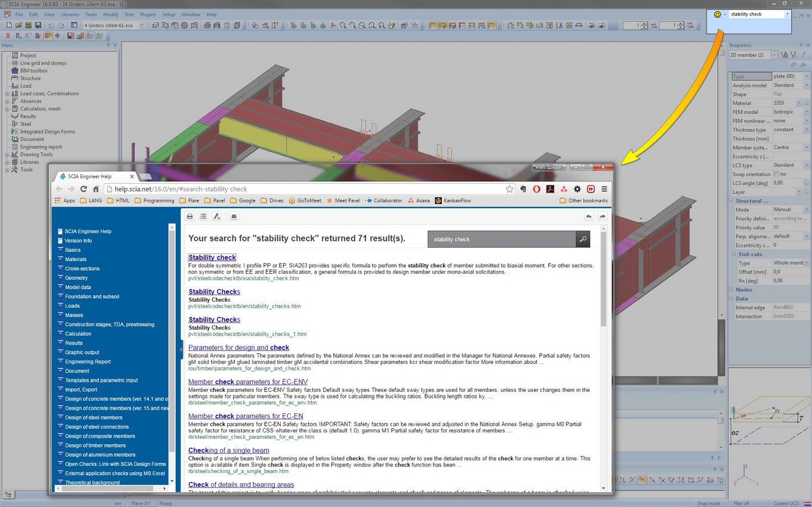Screen dimensions: 812x507
Task: Click the Undo arrow in SCIA toolbar
Action: coord(51,26)
